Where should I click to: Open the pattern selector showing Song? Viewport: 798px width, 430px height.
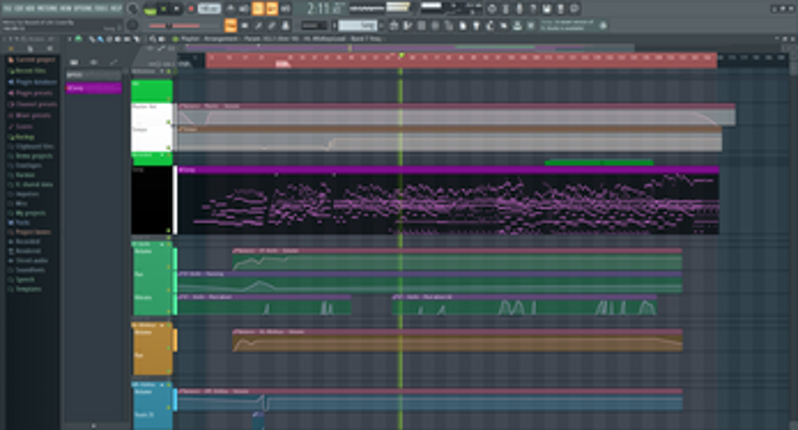click(x=357, y=25)
